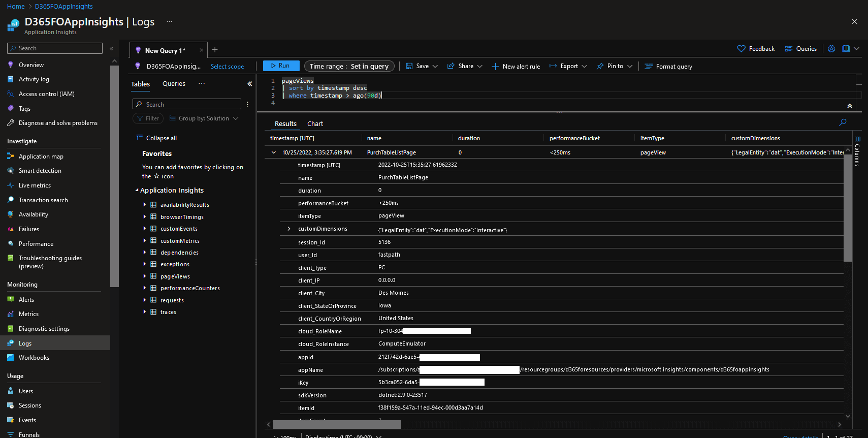
Task: Open Activity log in sidebar
Action: click(x=34, y=79)
